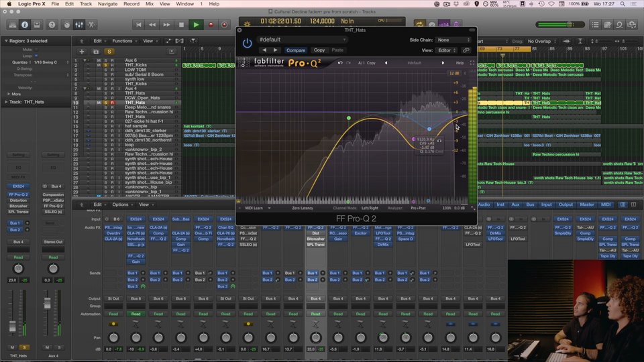Click the Fast Forward transport button

pyautogui.click(x=166, y=25)
